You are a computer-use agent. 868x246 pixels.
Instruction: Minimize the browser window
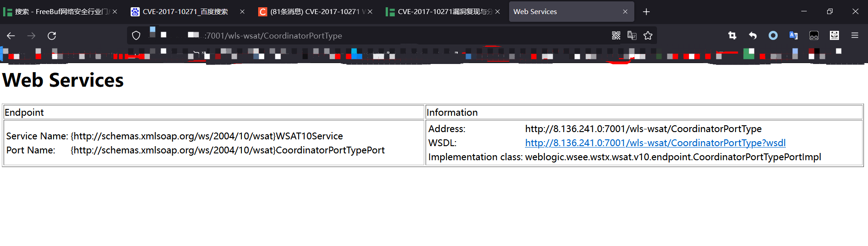(804, 11)
